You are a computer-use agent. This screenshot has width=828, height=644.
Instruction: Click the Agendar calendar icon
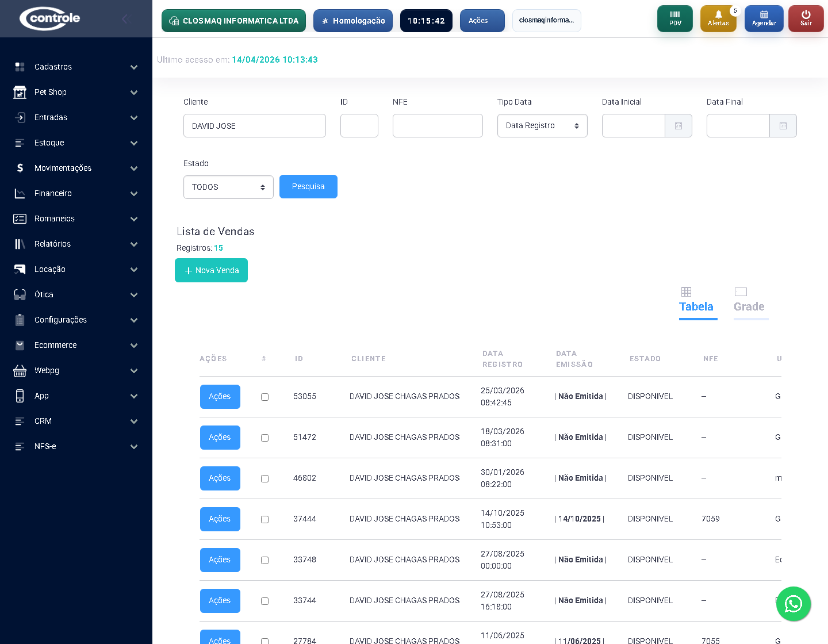(764, 18)
